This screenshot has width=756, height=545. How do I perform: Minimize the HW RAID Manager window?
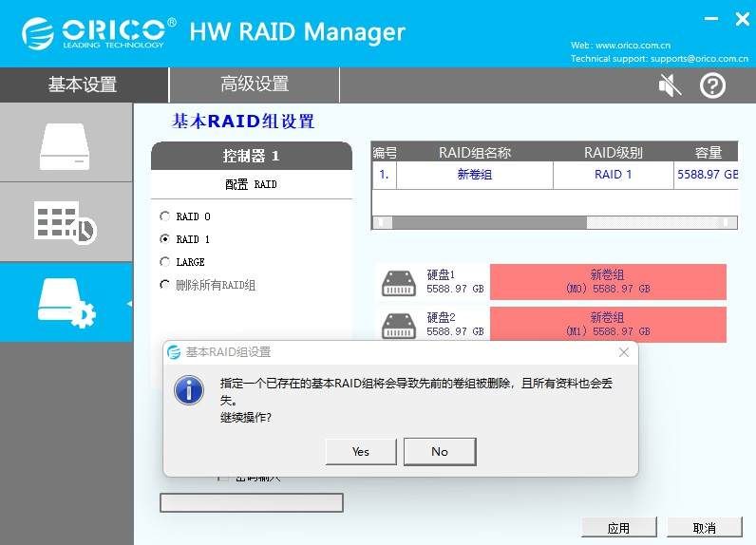[711, 19]
